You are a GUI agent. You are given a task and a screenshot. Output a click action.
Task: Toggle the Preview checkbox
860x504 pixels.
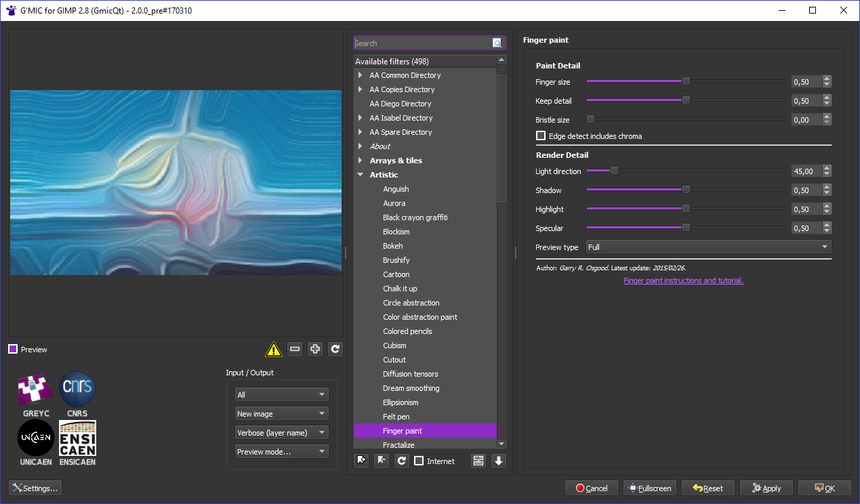tap(13, 350)
